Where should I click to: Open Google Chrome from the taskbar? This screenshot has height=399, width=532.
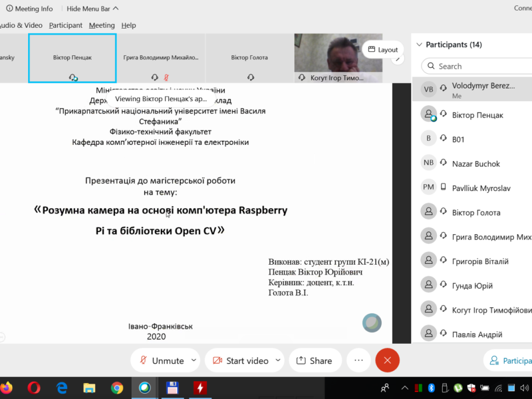pyautogui.click(x=116, y=387)
